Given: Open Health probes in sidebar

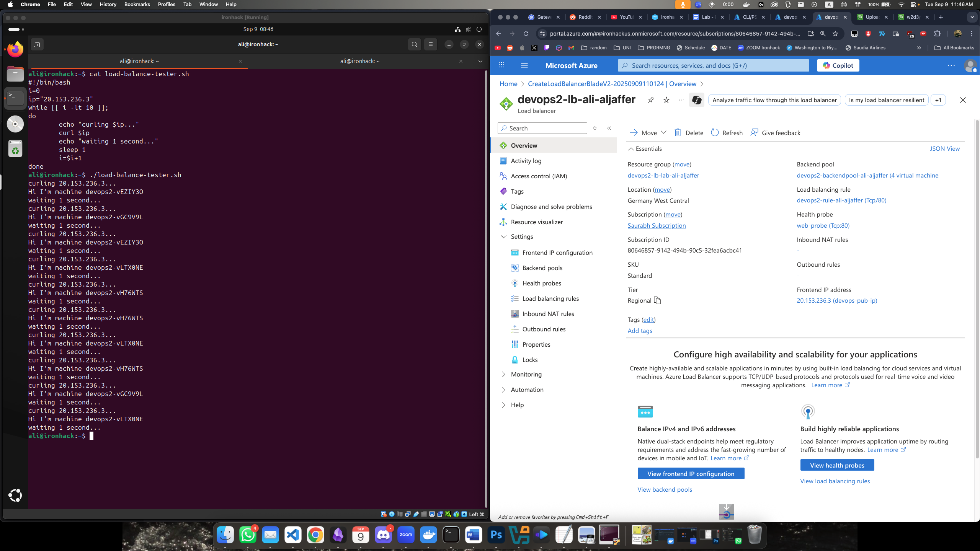Looking at the screenshot, I should pyautogui.click(x=541, y=283).
